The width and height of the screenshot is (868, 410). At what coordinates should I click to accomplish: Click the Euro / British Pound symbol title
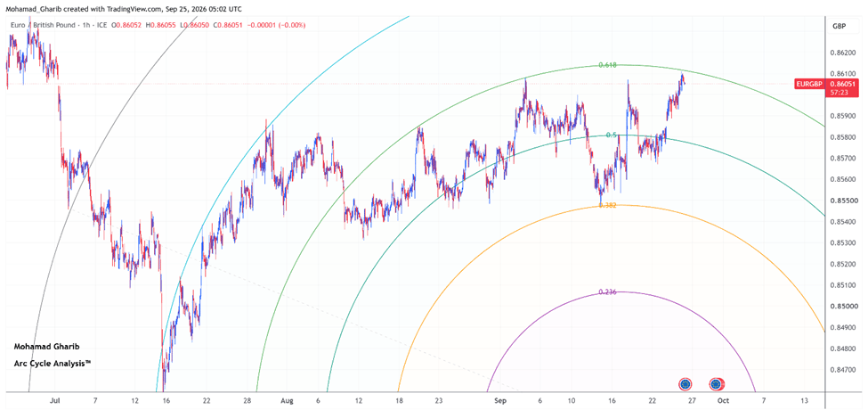[x=43, y=26]
